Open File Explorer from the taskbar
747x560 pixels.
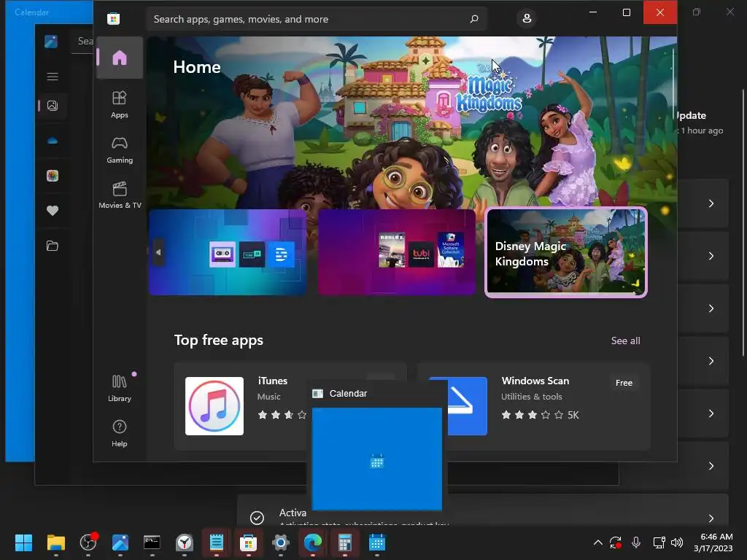pyautogui.click(x=55, y=542)
